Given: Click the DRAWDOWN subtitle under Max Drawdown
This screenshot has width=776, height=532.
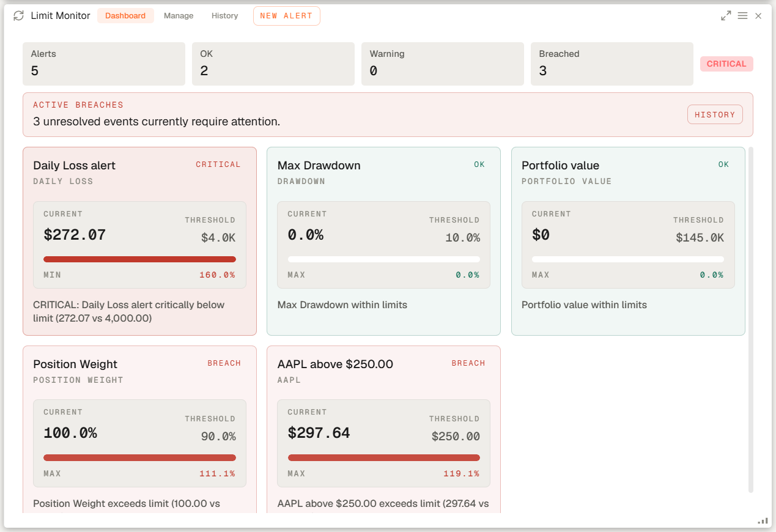Looking at the screenshot, I should (x=301, y=182).
